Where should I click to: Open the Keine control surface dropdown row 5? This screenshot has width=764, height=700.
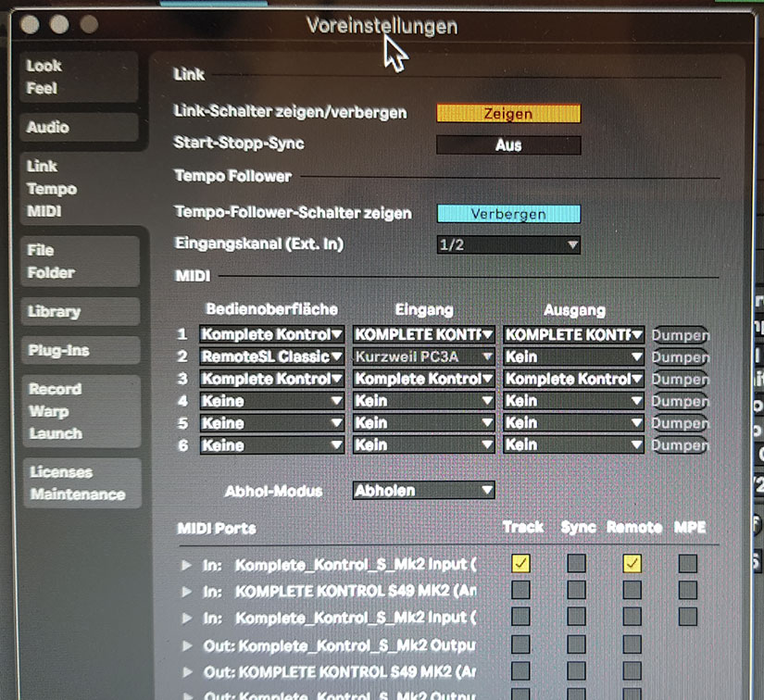coord(272,423)
